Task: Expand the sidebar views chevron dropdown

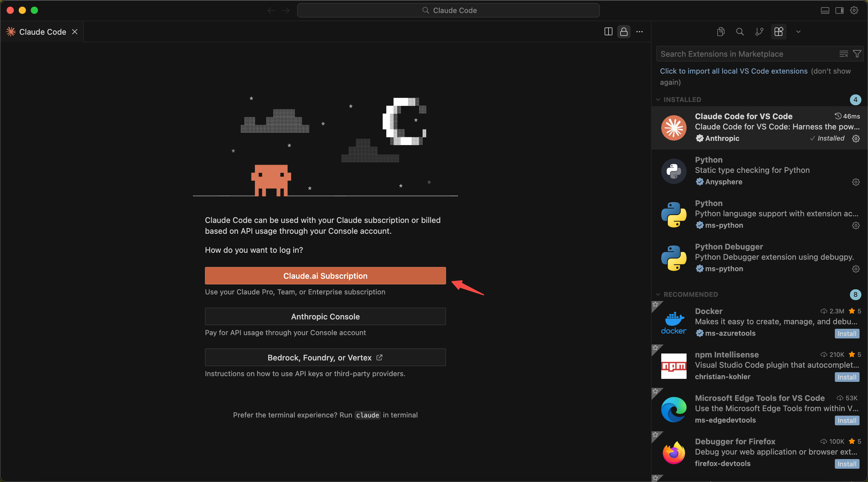Action: pos(798,32)
